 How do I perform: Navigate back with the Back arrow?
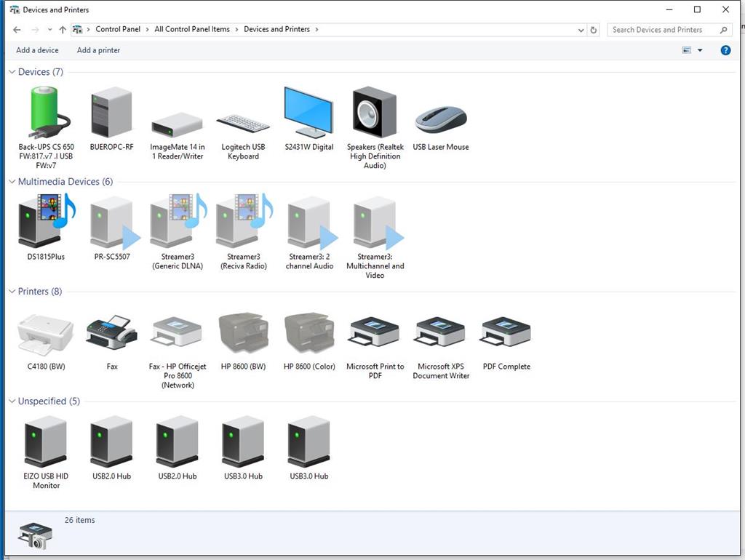17,29
